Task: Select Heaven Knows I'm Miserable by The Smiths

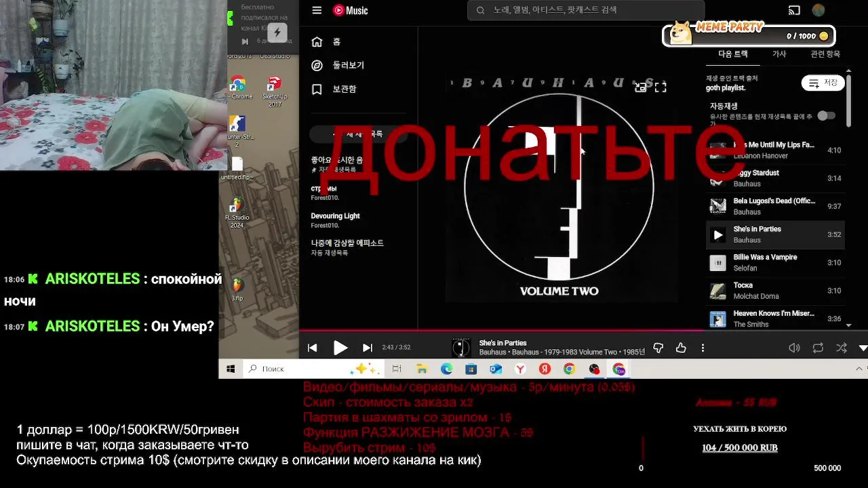Action: 775,319
